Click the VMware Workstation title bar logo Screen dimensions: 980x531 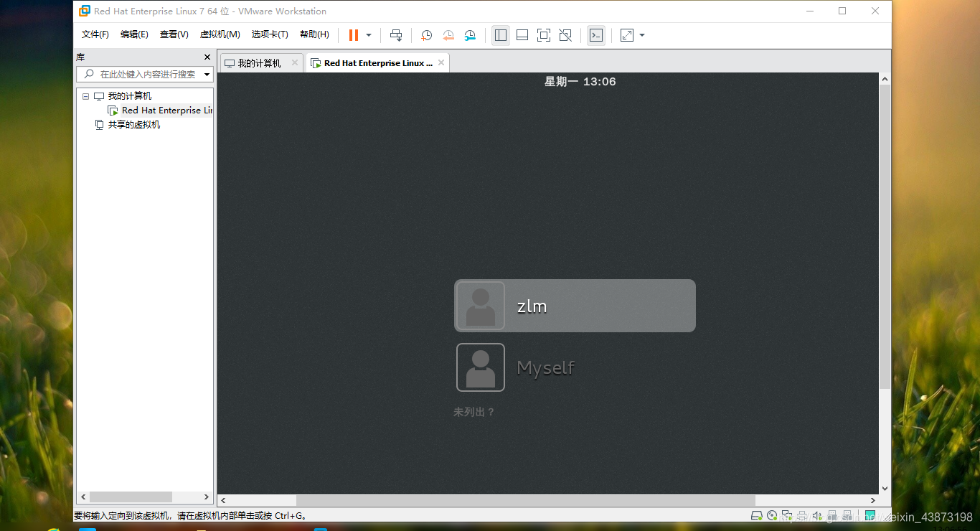click(85, 11)
